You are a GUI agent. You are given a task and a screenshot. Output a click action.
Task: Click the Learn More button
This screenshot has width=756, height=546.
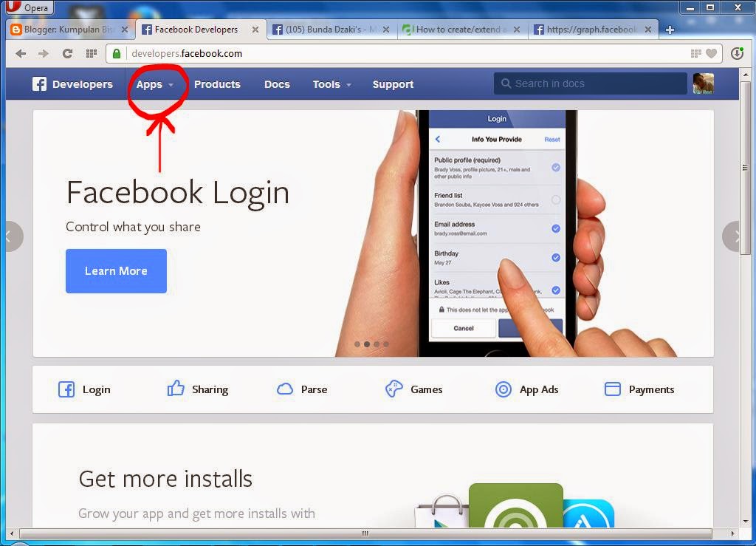(x=116, y=271)
